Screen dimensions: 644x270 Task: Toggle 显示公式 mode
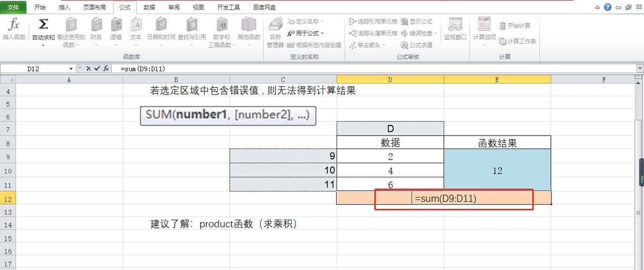pos(417,22)
